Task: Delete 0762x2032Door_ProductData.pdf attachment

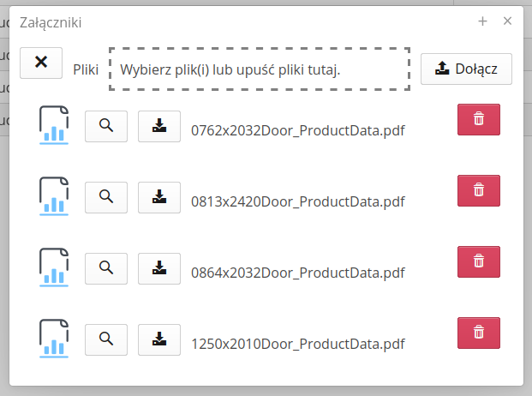Action: [x=479, y=119]
